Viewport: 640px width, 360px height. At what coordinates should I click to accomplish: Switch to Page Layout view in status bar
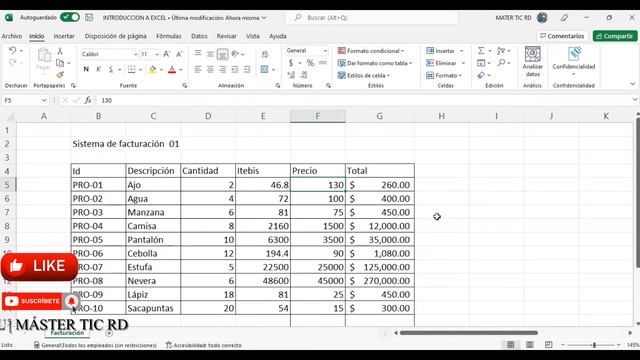click(530, 345)
